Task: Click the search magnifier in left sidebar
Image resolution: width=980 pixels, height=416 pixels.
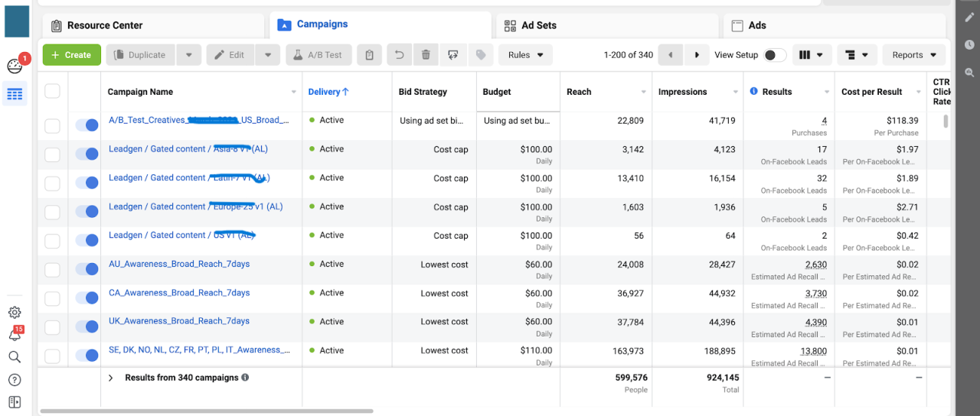Action: tap(15, 357)
